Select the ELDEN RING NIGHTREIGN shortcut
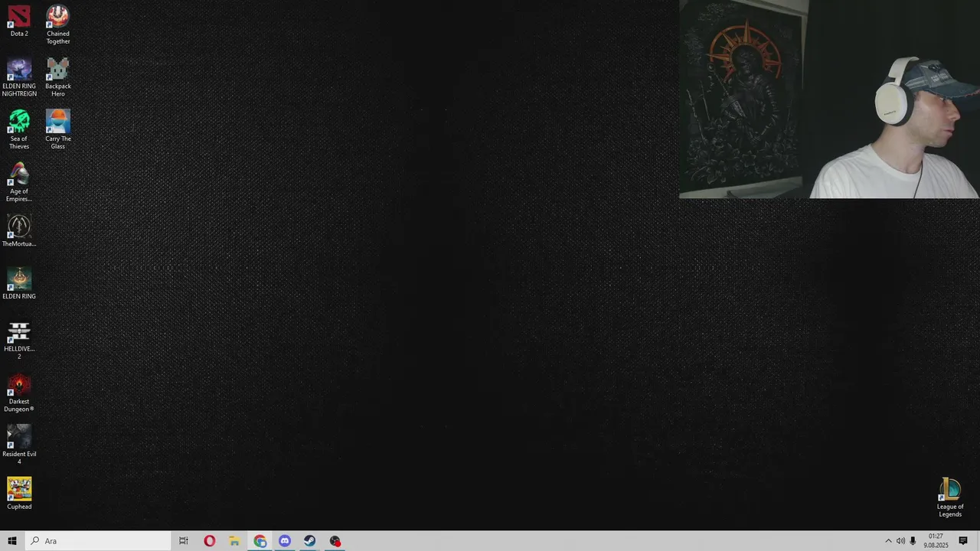 click(x=19, y=77)
